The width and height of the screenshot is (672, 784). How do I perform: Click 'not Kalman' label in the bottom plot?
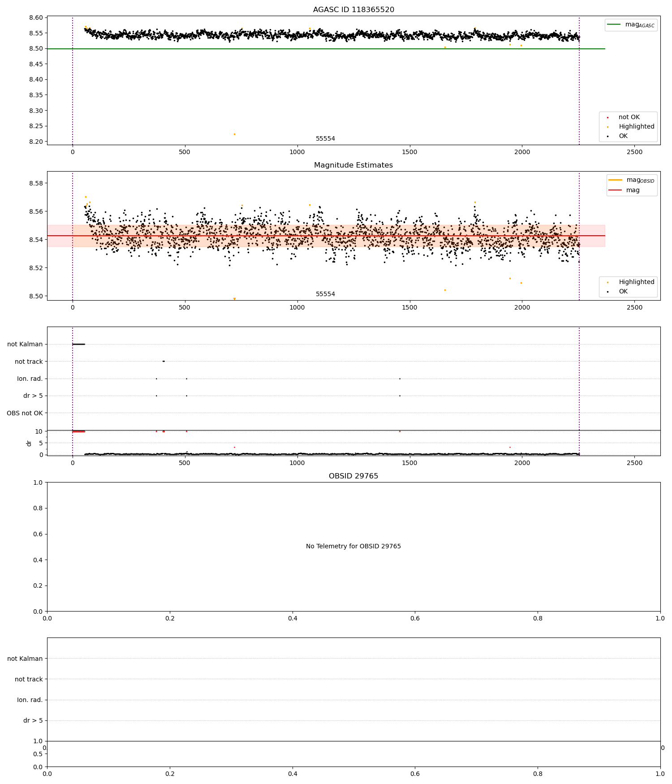[x=25, y=659]
